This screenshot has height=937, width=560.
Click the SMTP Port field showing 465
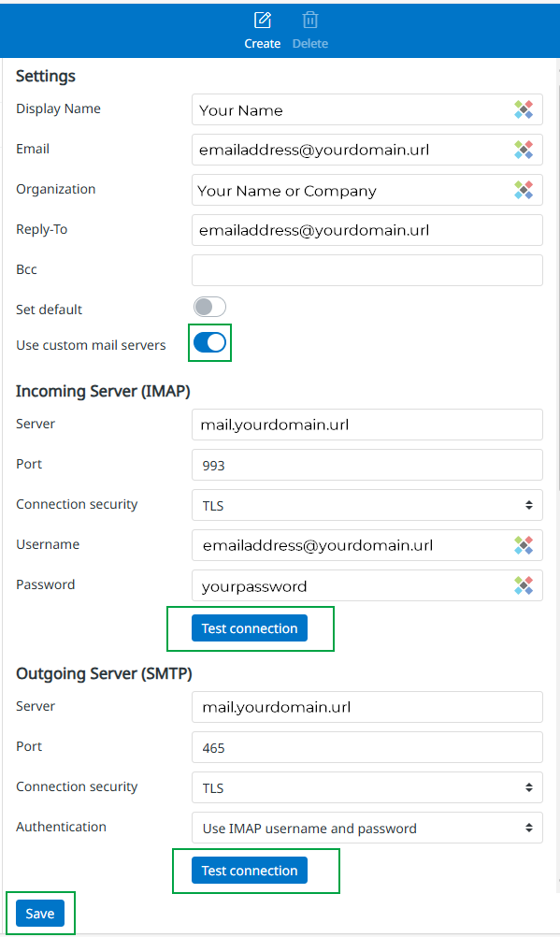click(367, 747)
